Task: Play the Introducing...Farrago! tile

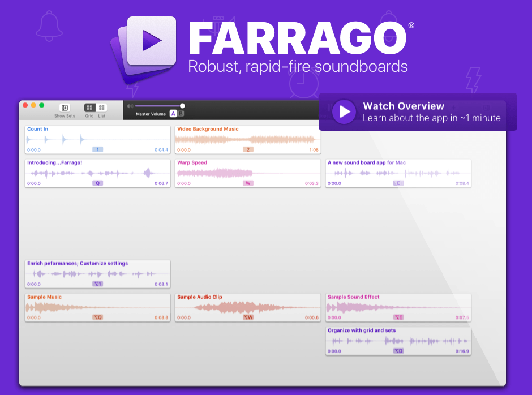Action: click(x=98, y=173)
